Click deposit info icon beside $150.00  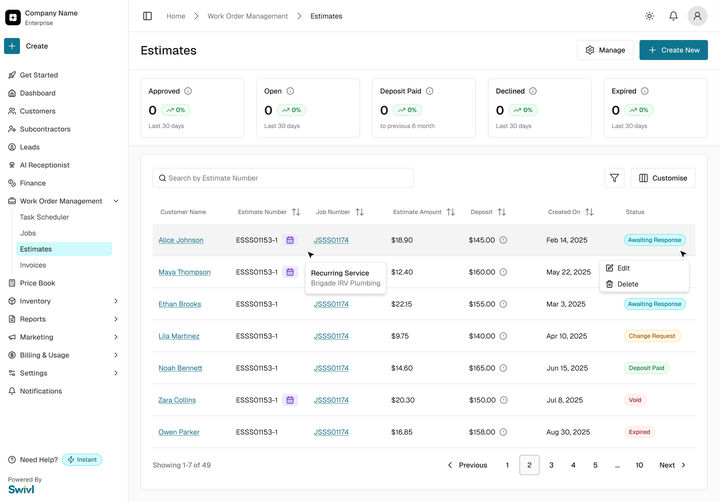point(504,400)
